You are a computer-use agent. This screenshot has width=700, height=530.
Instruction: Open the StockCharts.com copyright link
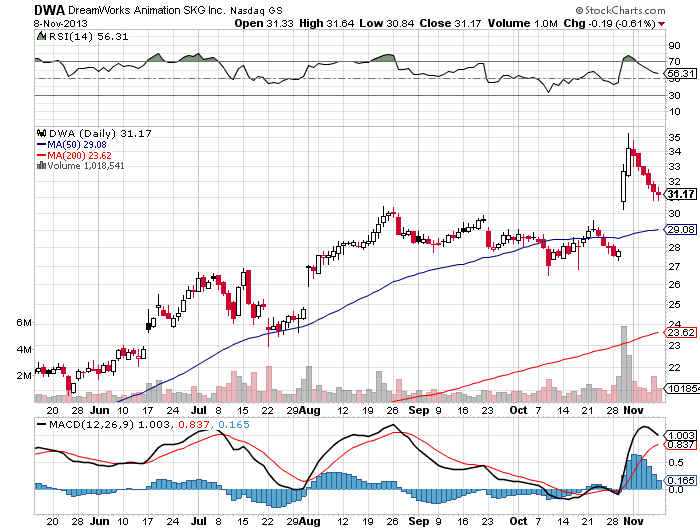(621, 10)
